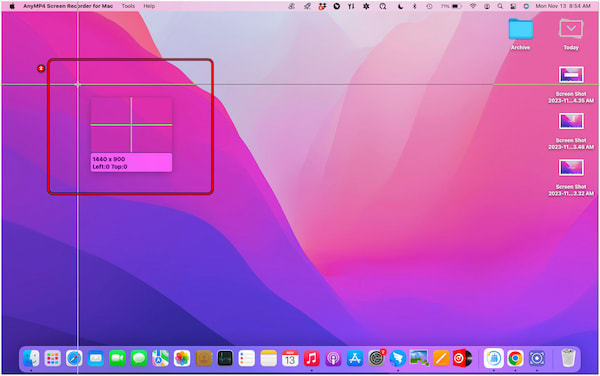
Task: Open Launchpad in the Dock
Action: click(x=52, y=358)
